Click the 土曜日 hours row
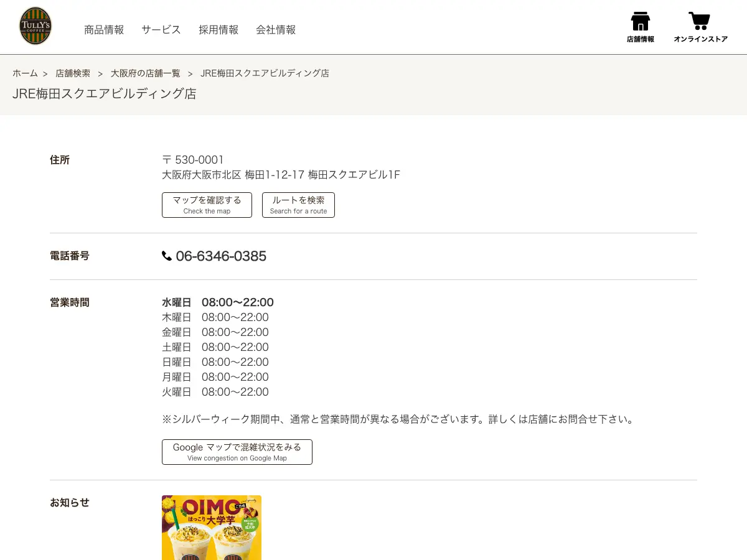This screenshot has height=560, width=747. click(215, 347)
